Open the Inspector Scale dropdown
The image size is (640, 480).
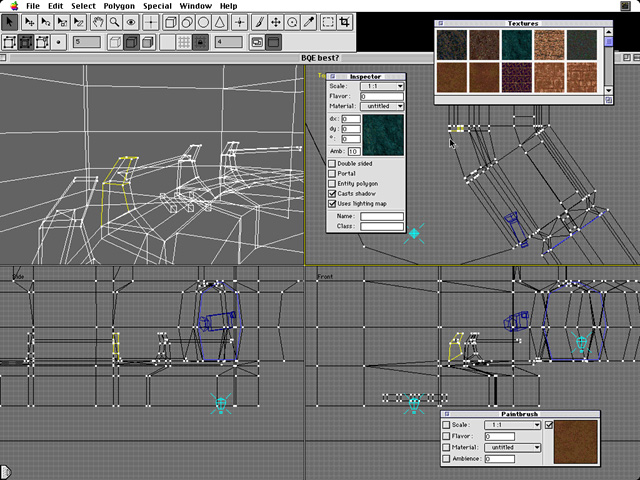tap(382, 86)
